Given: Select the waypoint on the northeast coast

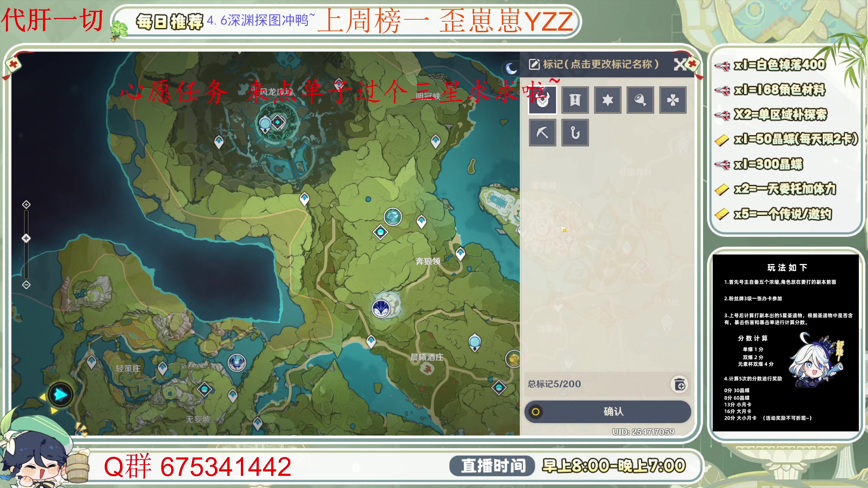Looking at the screenshot, I should tap(436, 141).
